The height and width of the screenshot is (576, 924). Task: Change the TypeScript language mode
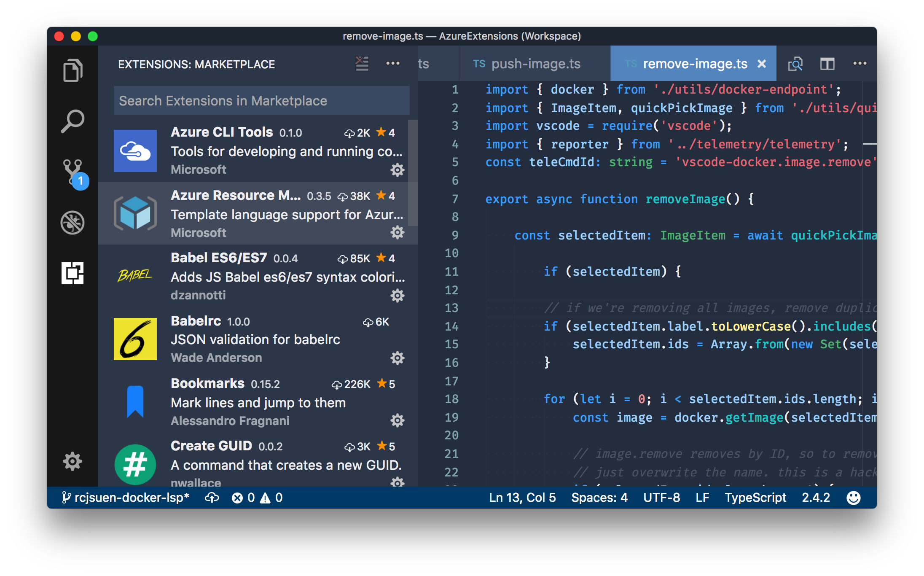(x=755, y=498)
